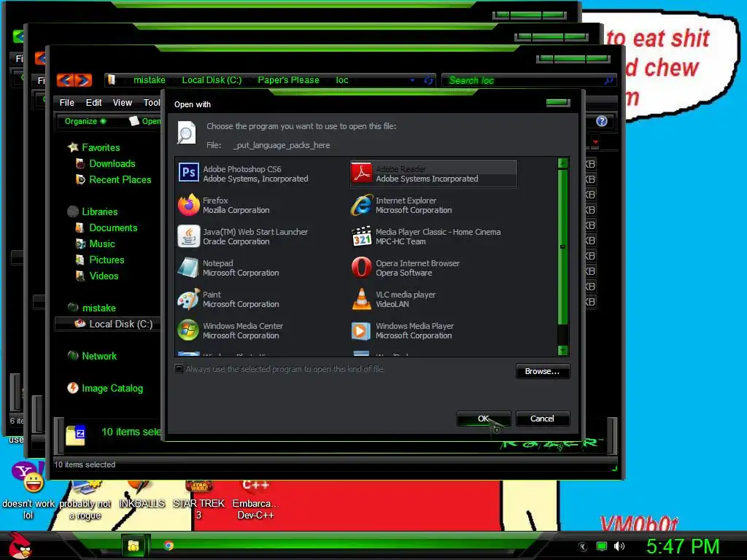This screenshot has height=560, width=747.
Task: Expand the Organize dropdown menu
Action: pos(85,121)
